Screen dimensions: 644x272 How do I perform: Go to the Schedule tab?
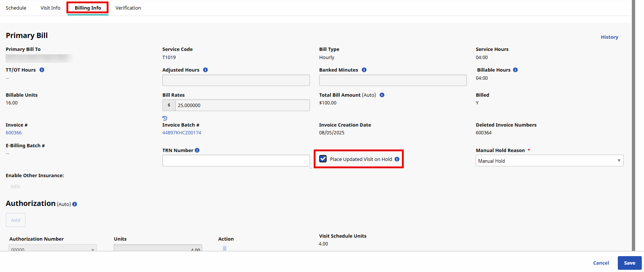[16, 8]
